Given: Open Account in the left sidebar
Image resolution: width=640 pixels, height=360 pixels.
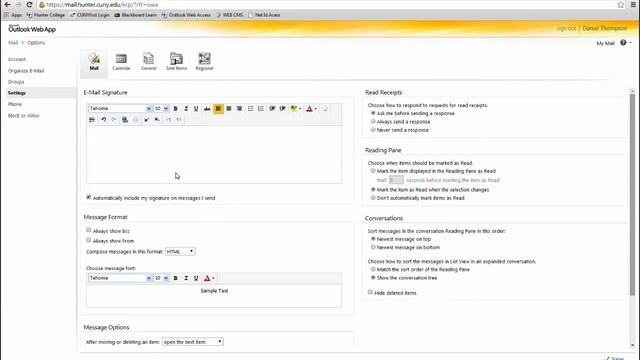Looking at the screenshot, I should pyautogui.click(x=17, y=59).
